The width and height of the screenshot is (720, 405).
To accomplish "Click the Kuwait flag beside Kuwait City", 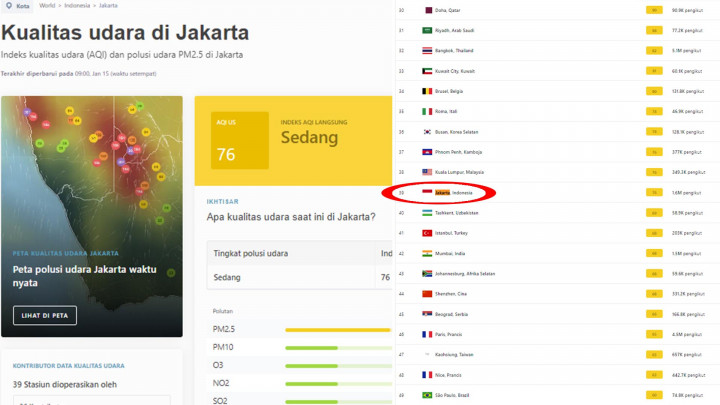I will (x=427, y=71).
